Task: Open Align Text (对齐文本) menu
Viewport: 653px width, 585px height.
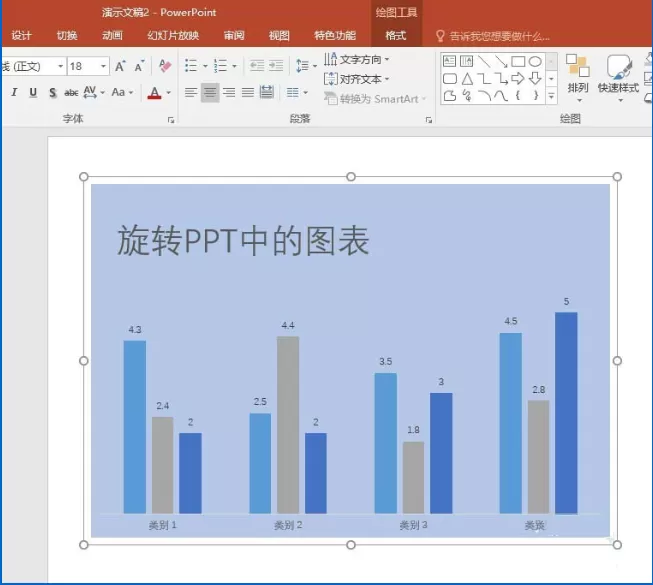Action: click(x=356, y=79)
